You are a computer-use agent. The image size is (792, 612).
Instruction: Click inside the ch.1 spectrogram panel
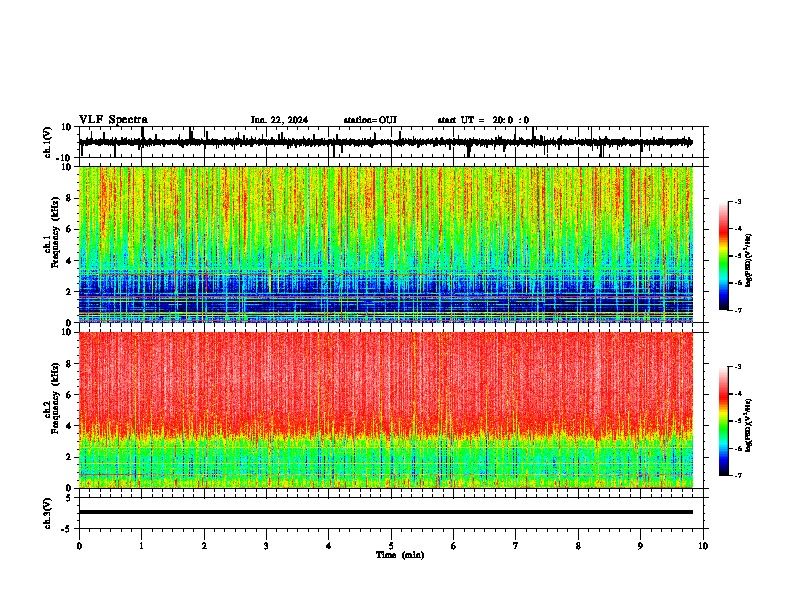386,244
